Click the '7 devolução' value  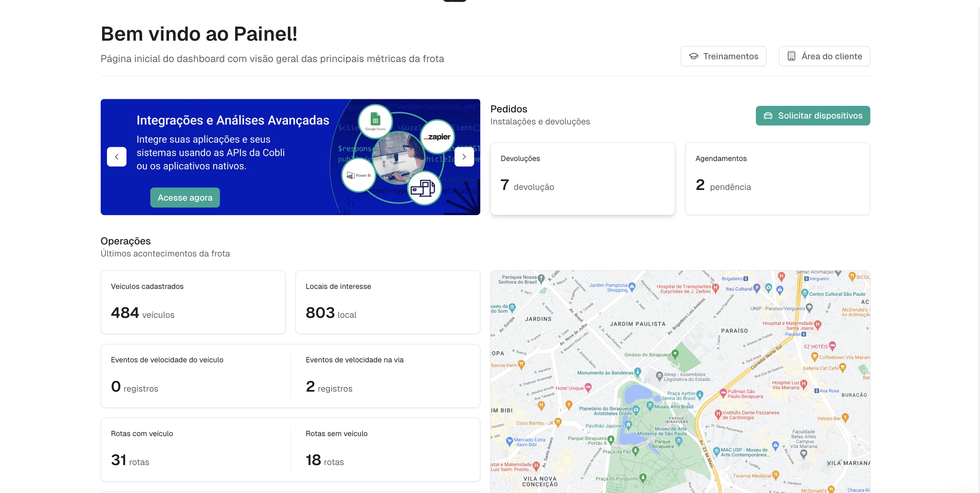point(527,185)
